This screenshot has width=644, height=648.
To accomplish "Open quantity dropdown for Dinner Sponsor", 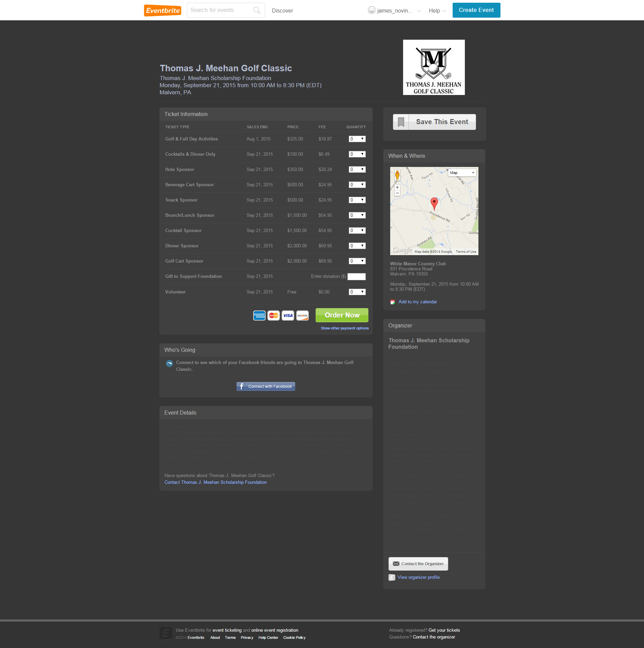I will [x=357, y=246].
